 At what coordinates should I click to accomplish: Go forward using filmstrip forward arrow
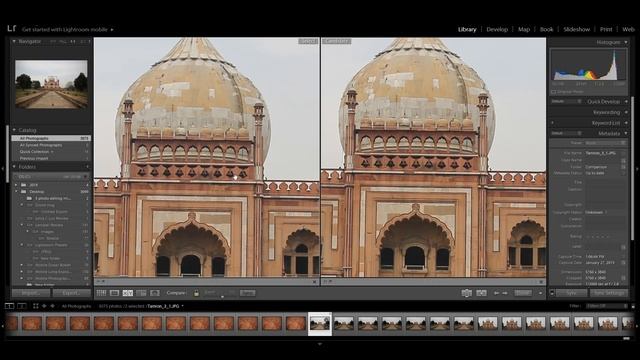coord(52,306)
